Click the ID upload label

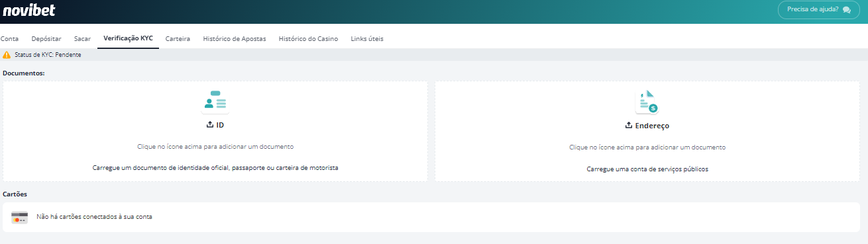(220, 124)
